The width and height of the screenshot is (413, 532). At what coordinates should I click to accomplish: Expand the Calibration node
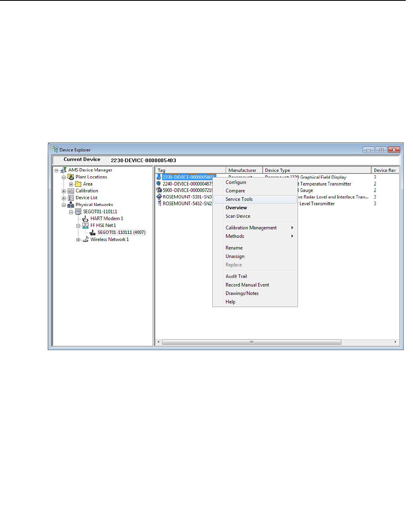click(x=64, y=191)
